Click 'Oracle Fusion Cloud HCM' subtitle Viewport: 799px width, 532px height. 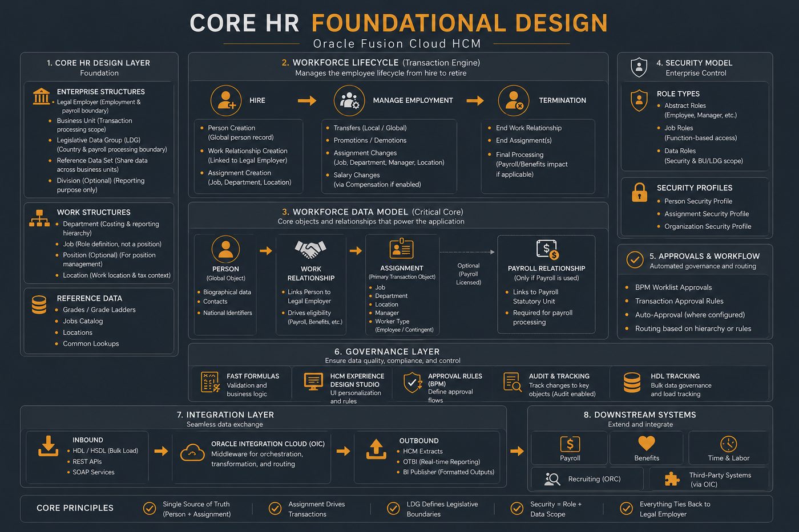pyautogui.click(x=397, y=43)
